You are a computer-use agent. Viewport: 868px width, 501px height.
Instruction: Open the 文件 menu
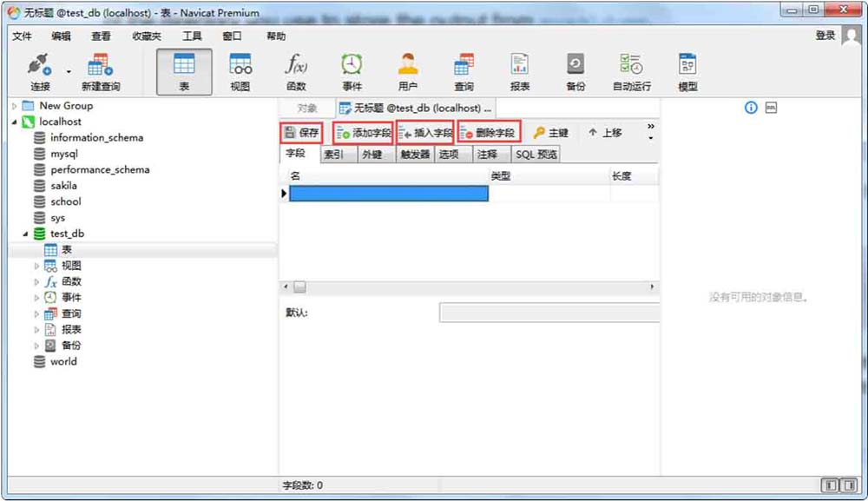(x=23, y=36)
